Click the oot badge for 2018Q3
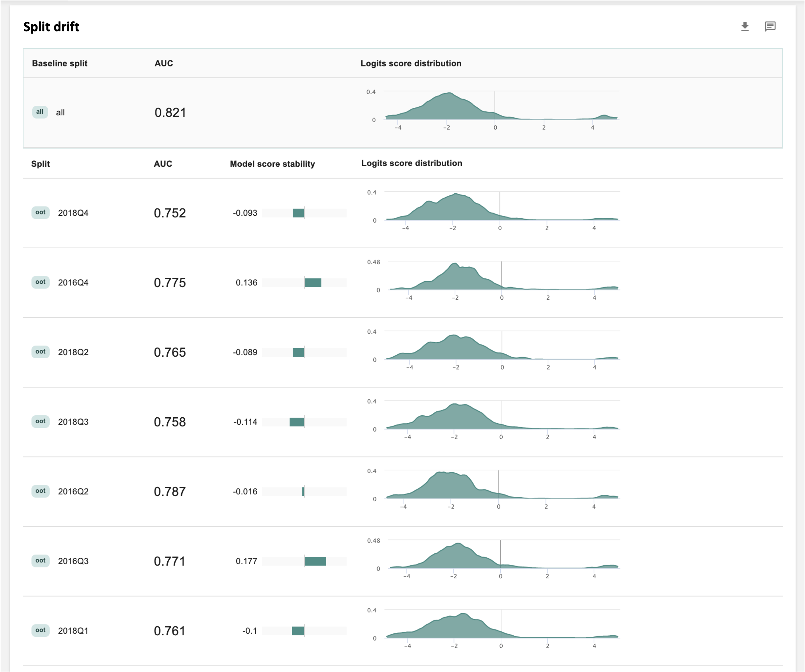Image resolution: width=805 pixels, height=672 pixels. pos(40,422)
